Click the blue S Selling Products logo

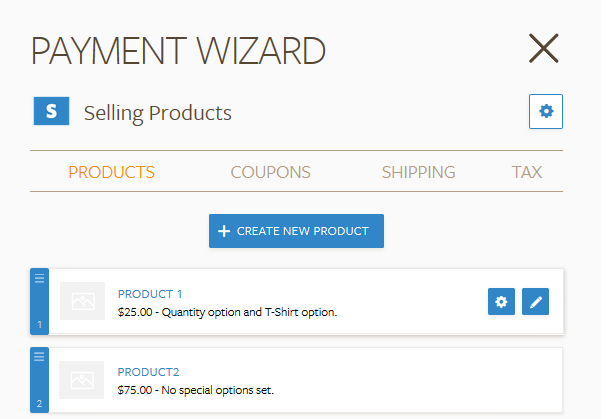click(x=51, y=111)
